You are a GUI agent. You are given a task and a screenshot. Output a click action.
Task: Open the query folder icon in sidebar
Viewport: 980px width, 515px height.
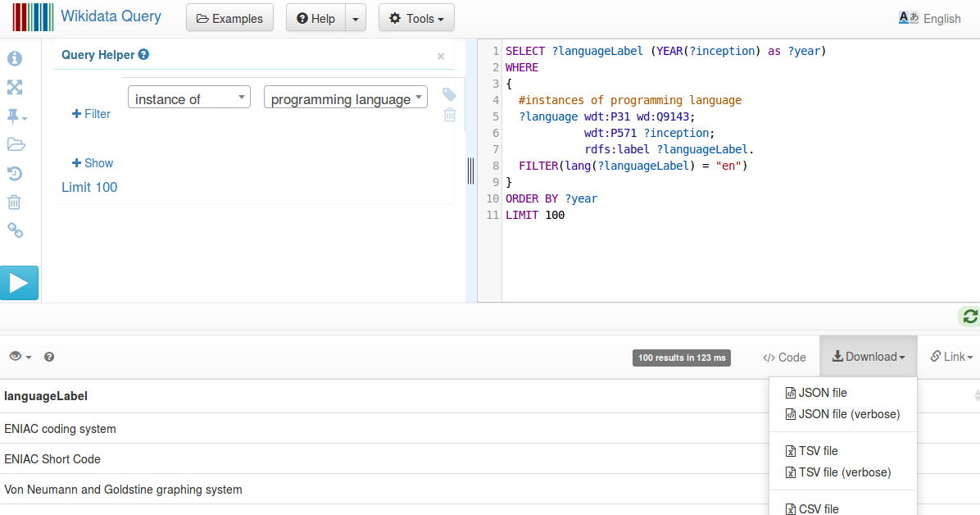[x=15, y=144]
